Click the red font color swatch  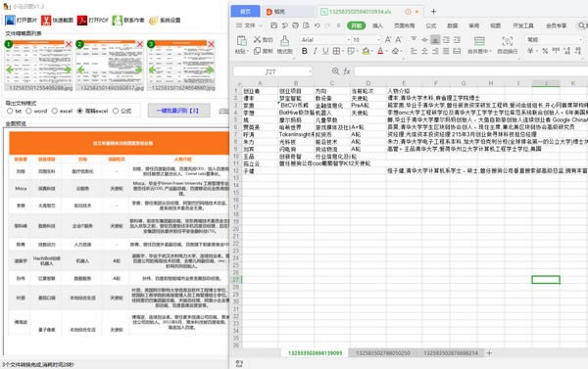(x=380, y=51)
